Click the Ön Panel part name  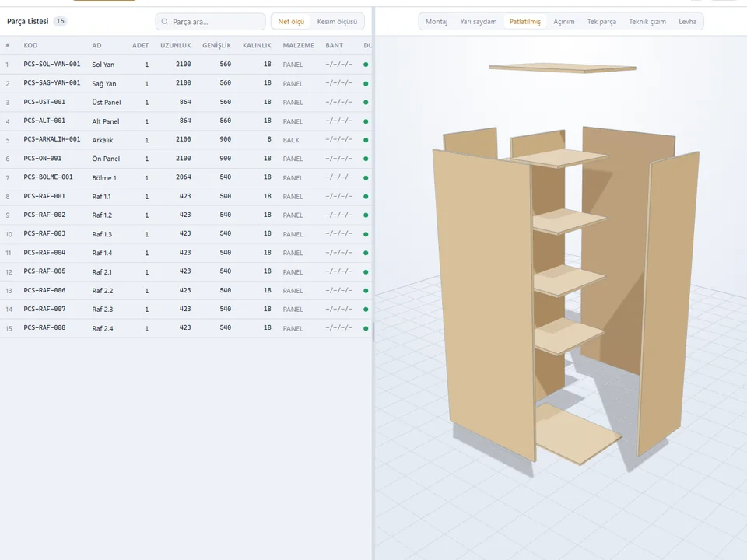[x=106, y=159]
